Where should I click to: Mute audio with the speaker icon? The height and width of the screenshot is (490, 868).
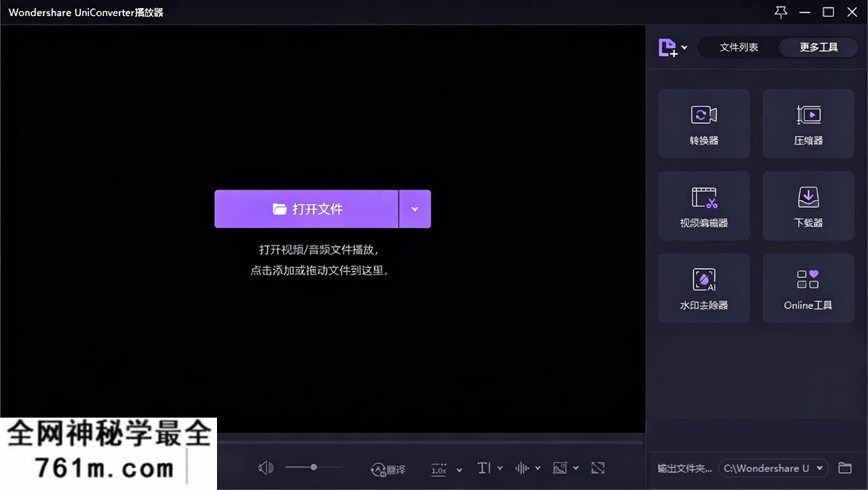click(x=265, y=468)
